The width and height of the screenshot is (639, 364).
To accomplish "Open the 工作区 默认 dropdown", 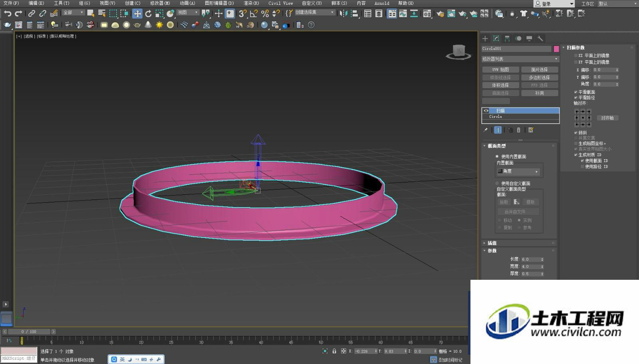I will pyautogui.click(x=617, y=4).
